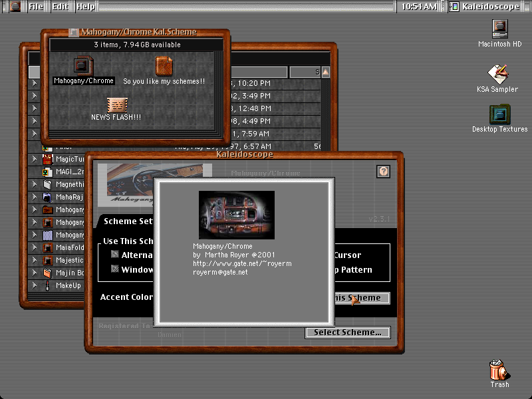Image resolution: width=532 pixels, height=399 pixels.
Task: Expand the MaiaFold row disclosure triangle
Action: point(35,247)
